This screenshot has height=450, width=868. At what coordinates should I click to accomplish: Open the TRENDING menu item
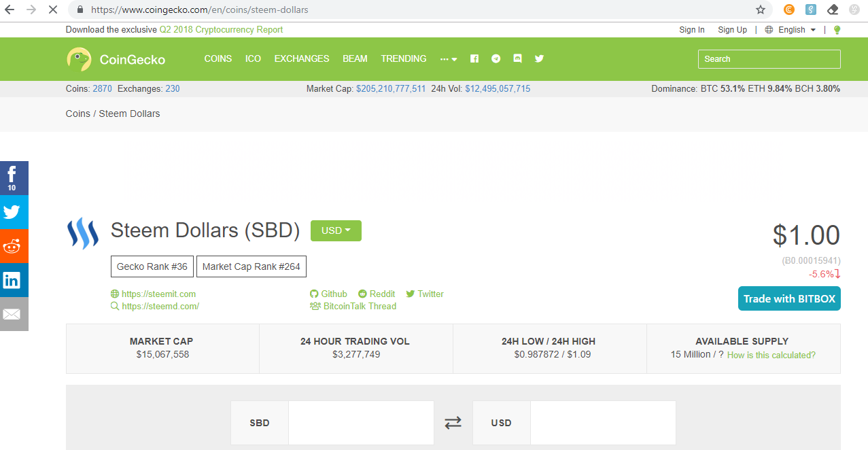coord(404,58)
